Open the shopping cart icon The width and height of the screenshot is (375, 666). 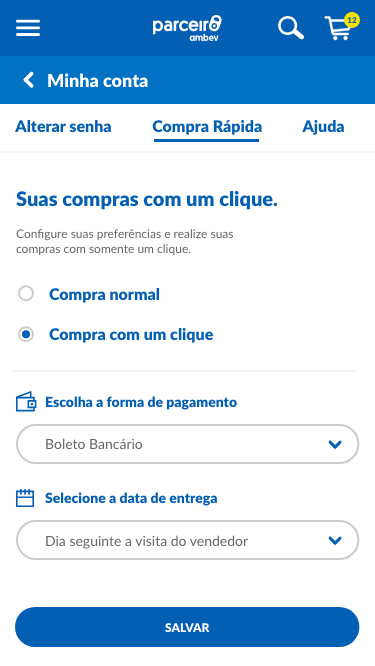pos(338,28)
